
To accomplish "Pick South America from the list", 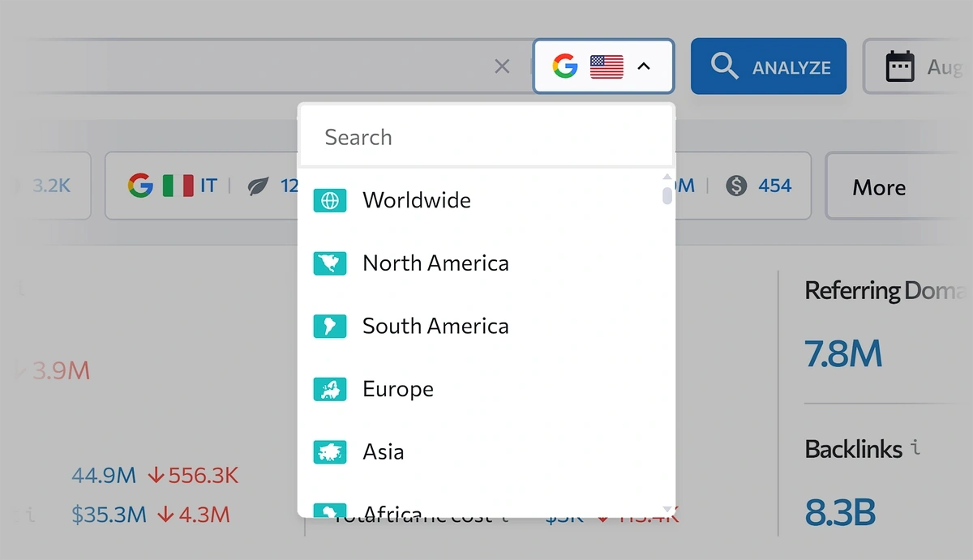I will pyautogui.click(x=482, y=326).
